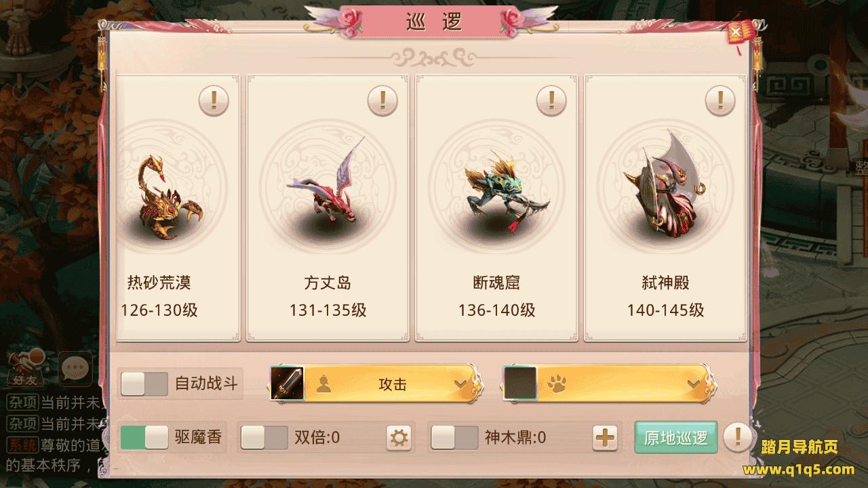Add 神木鼎 with plus icon
The image size is (868, 488).
(x=605, y=438)
